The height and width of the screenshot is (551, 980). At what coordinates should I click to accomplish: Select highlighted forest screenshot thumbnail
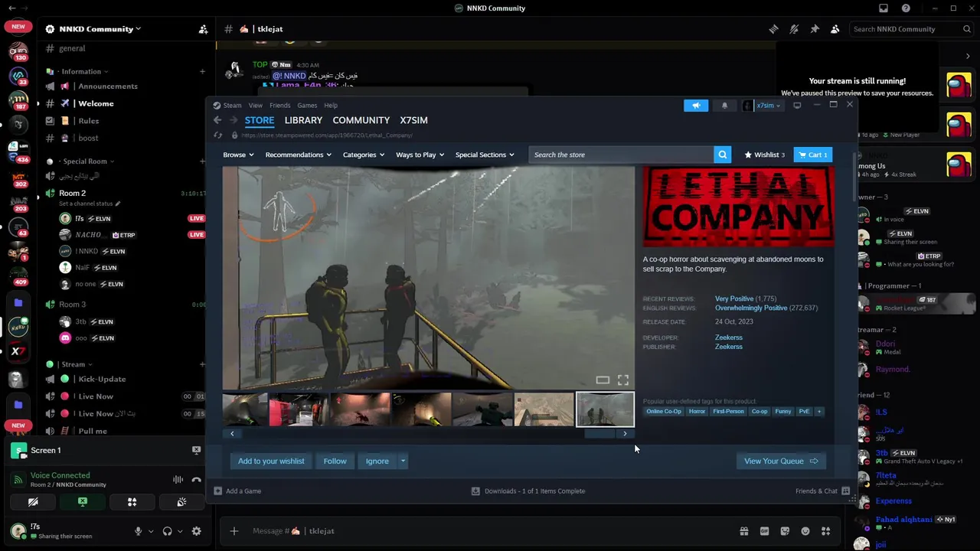pos(605,409)
